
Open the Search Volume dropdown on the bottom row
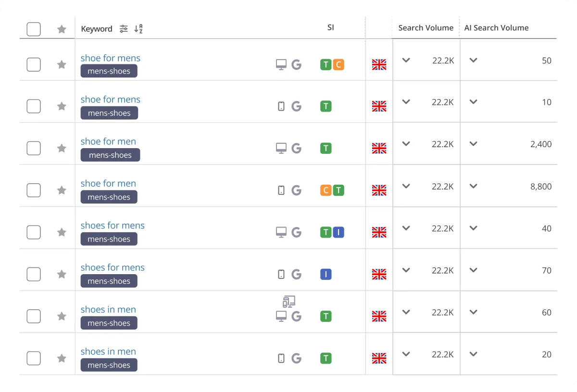pos(406,354)
